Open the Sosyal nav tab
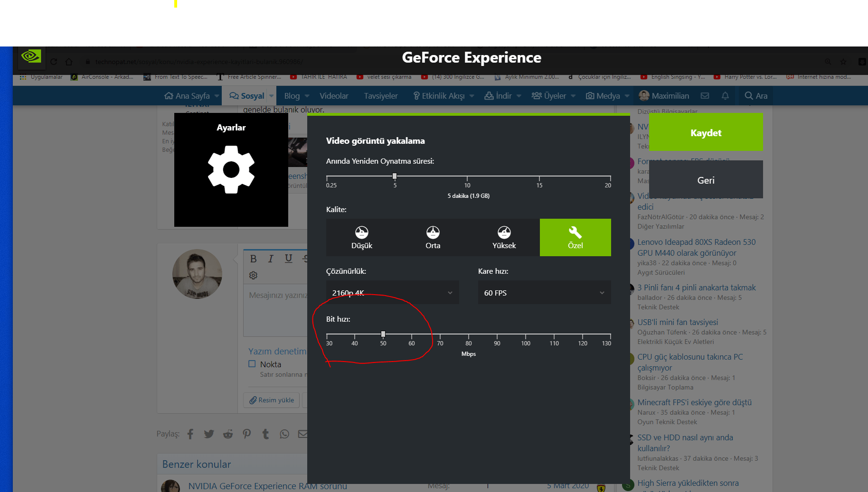 247,96
